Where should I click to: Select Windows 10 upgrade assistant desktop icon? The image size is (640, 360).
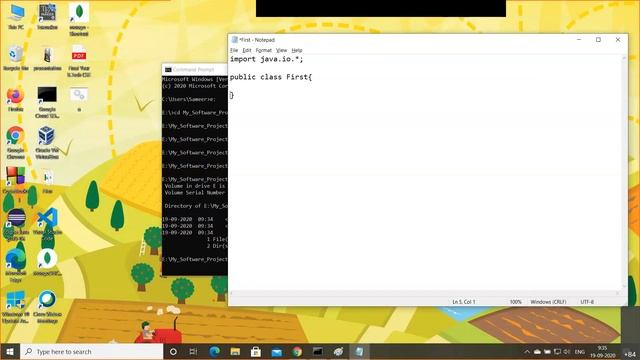pyautogui.click(x=16, y=307)
